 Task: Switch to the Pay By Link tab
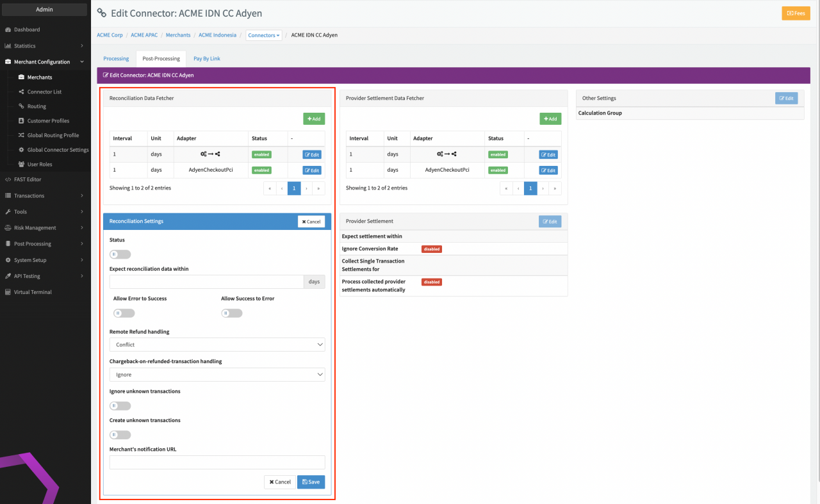[206, 58]
